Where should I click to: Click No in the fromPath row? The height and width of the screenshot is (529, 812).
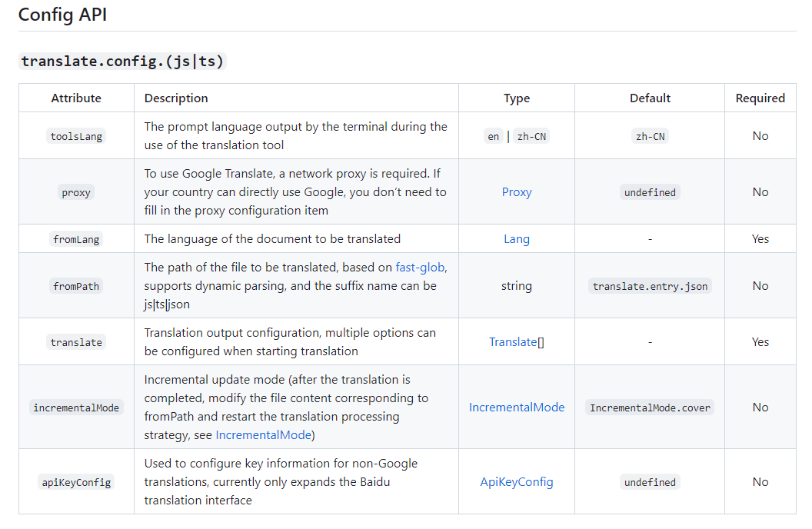point(760,286)
